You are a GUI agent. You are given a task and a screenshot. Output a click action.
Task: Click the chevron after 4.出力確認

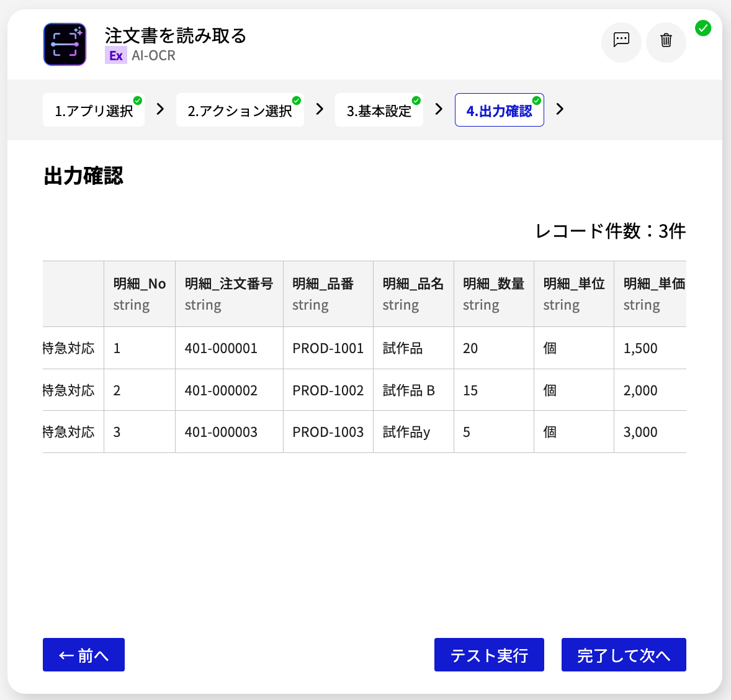click(x=560, y=109)
